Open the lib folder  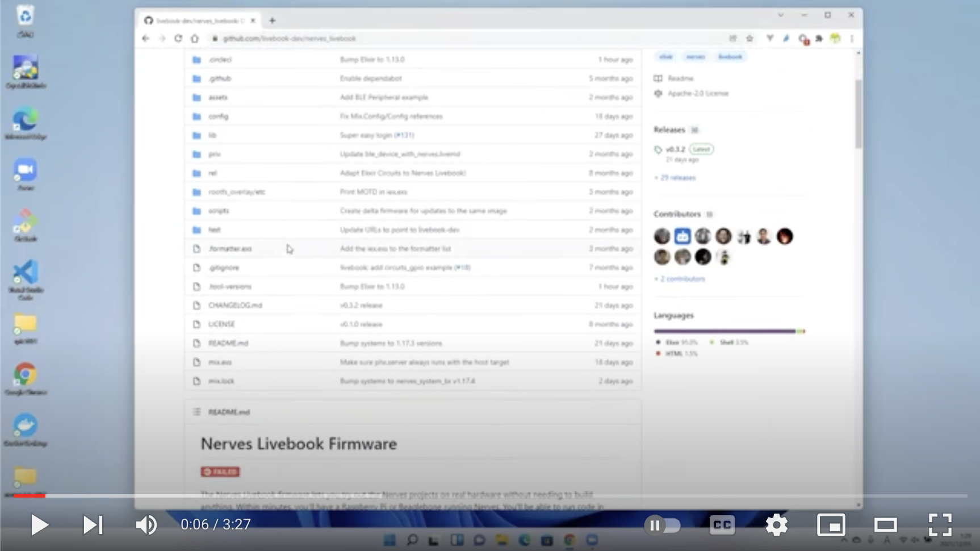coord(212,135)
